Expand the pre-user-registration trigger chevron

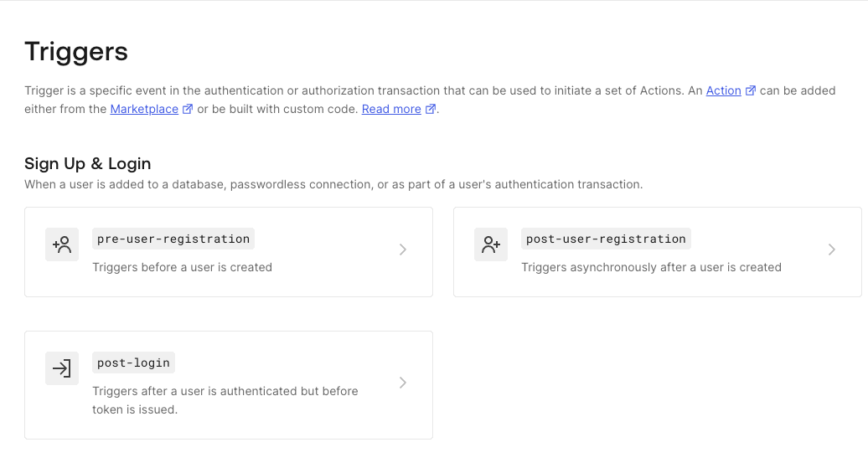[x=403, y=249]
